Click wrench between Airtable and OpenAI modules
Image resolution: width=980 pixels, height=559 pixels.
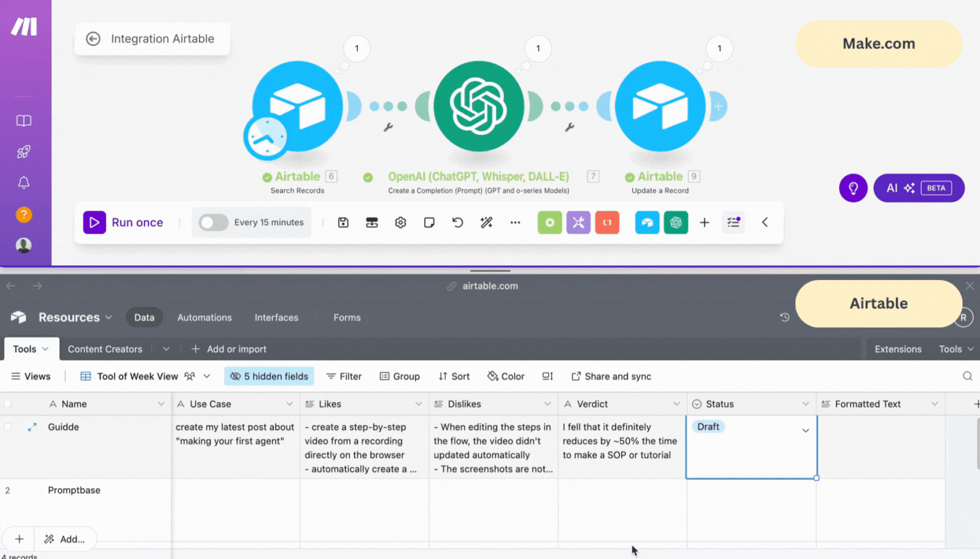[388, 127]
